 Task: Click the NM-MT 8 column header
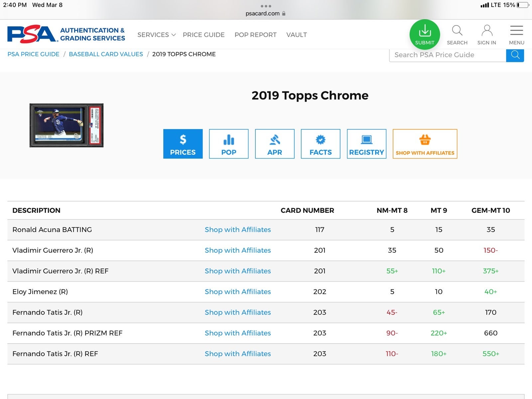click(392, 210)
